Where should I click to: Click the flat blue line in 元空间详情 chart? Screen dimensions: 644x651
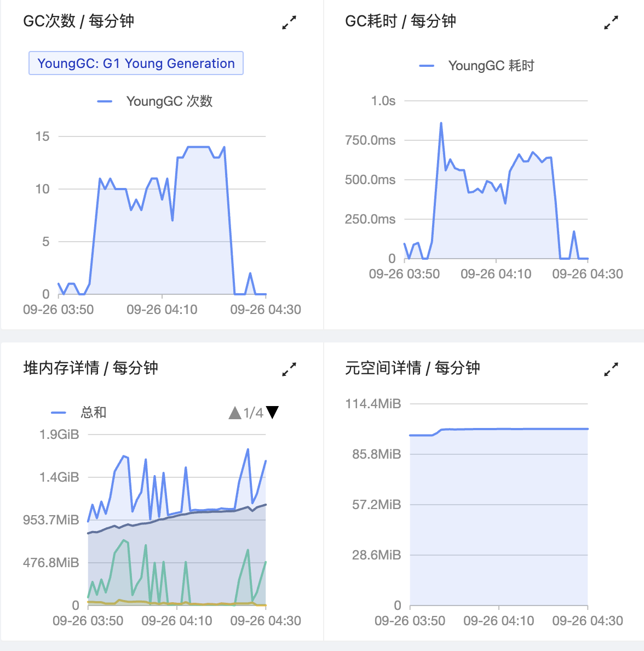[520, 429]
